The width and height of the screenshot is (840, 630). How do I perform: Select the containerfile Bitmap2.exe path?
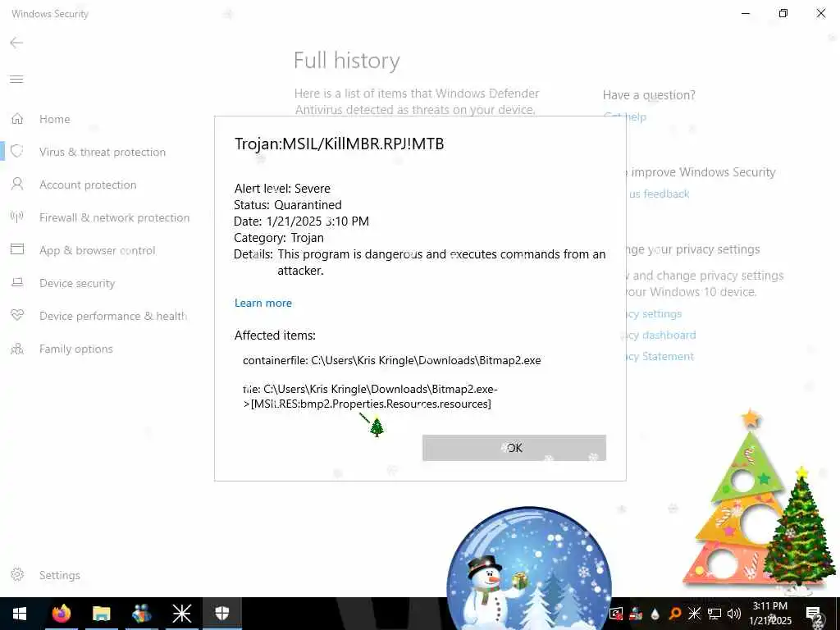click(x=391, y=360)
